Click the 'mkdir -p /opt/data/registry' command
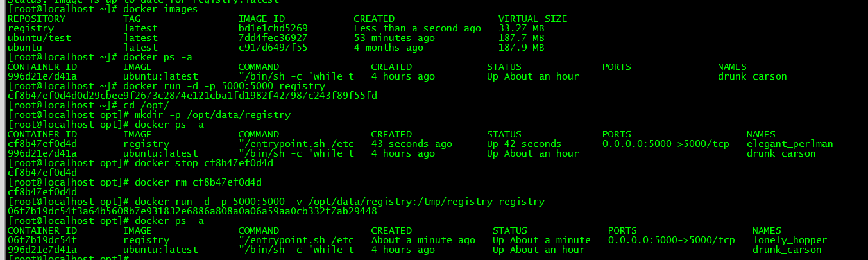 (x=212, y=115)
